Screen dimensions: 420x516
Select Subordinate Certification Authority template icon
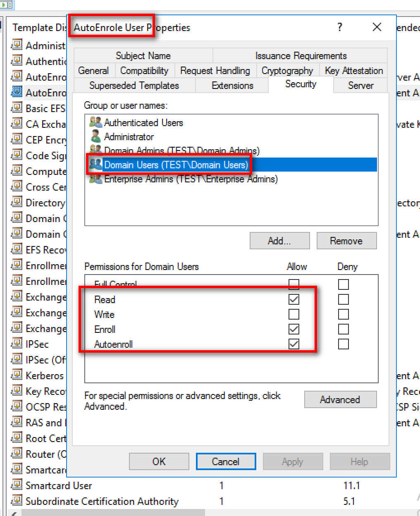17,501
